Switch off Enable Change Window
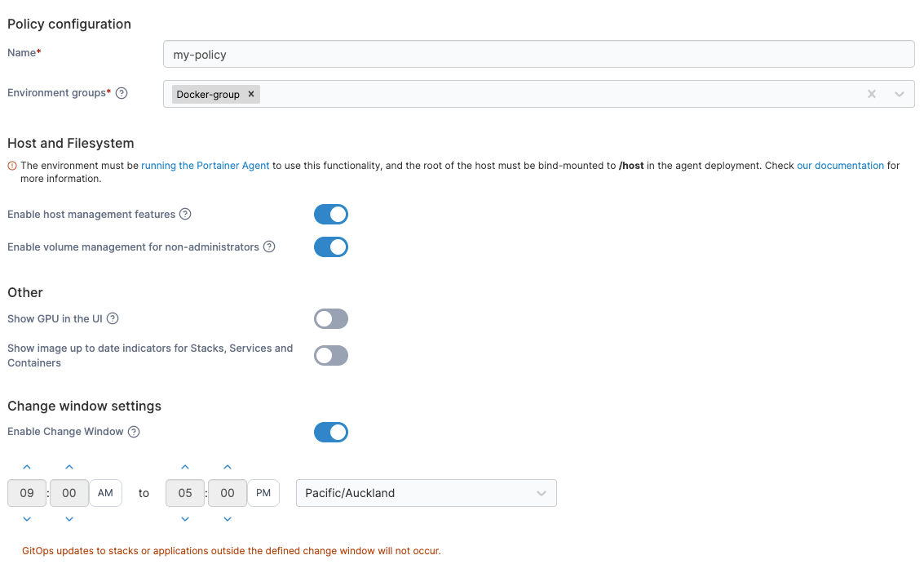This screenshot has width=924, height=573. coord(331,432)
